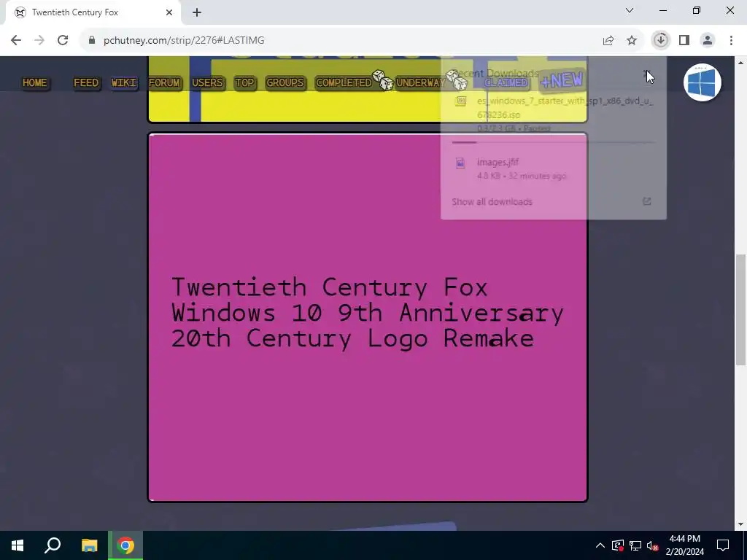Click the +NEW strip button
Screen dimensions: 747x560
(x=562, y=80)
